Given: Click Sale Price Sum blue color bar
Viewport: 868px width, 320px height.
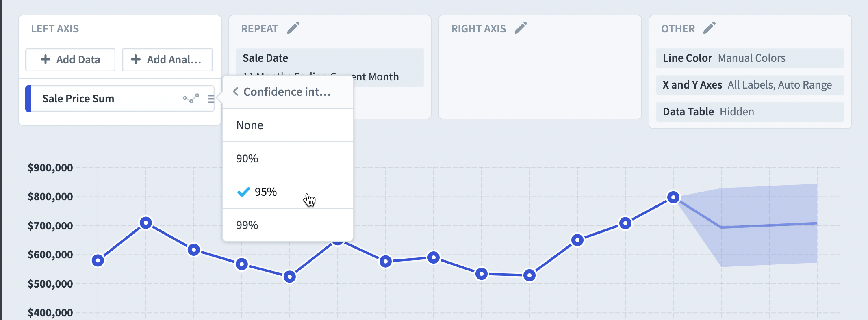Looking at the screenshot, I should coord(28,99).
